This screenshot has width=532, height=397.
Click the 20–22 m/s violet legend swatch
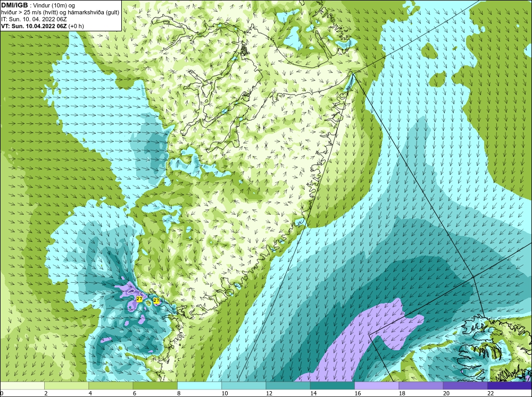[465, 386]
